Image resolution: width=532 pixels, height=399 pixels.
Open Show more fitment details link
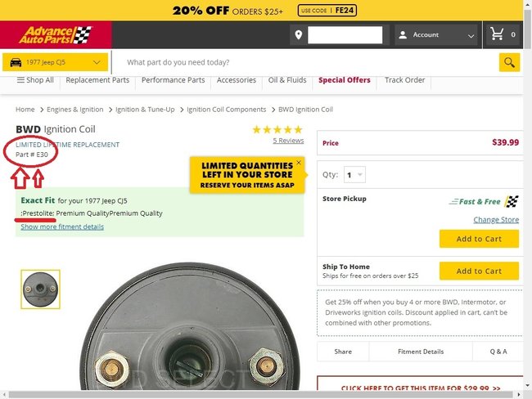[x=62, y=226]
